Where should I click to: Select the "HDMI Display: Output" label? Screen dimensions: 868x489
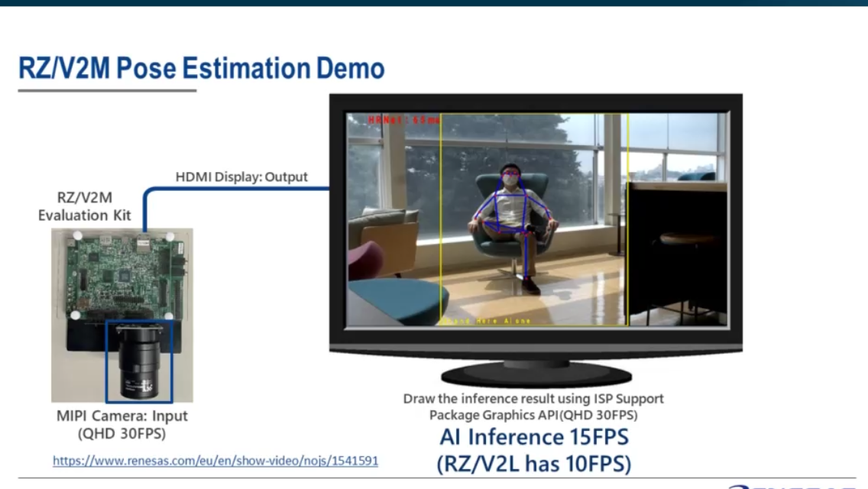(241, 176)
